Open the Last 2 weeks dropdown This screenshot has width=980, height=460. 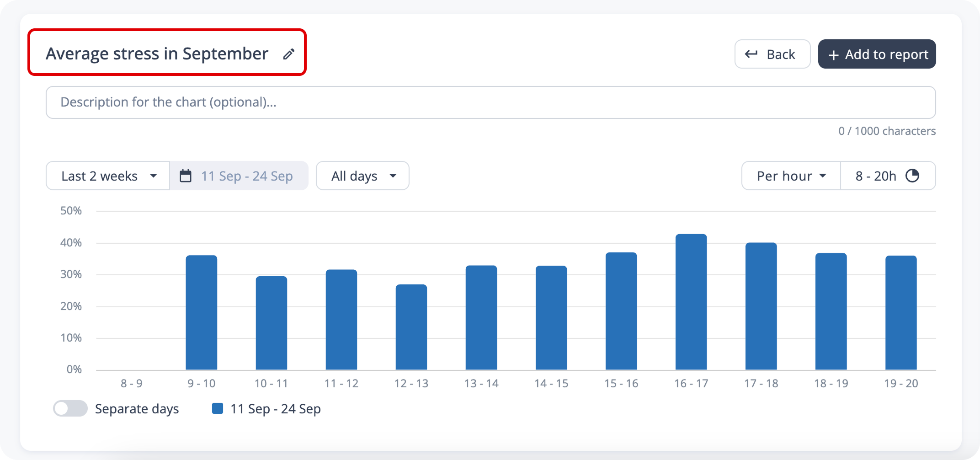click(108, 176)
